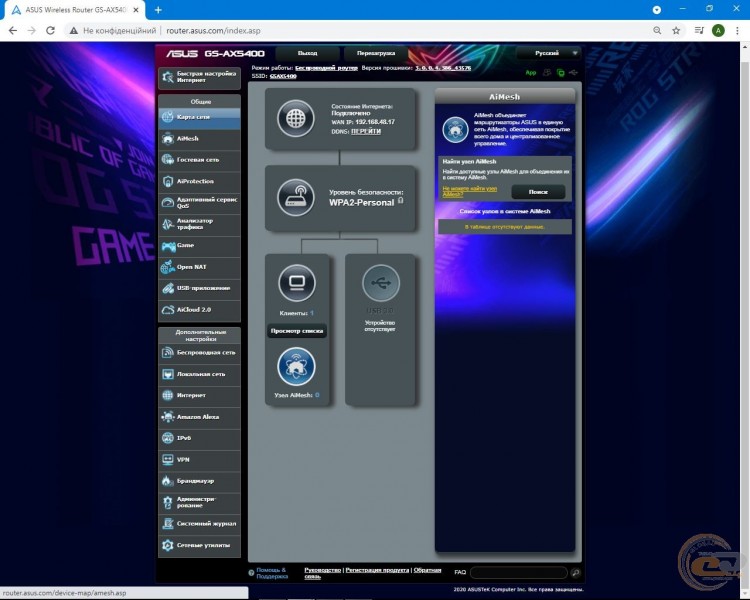Open the Русский language dropdown
The width and height of the screenshot is (750, 600).
click(548, 53)
